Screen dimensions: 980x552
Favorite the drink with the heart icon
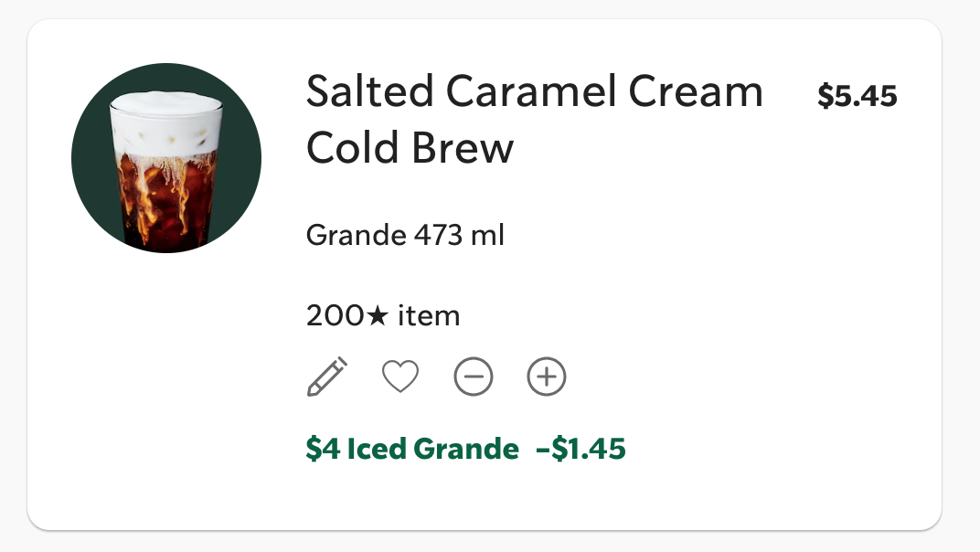click(x=400, y=377)
